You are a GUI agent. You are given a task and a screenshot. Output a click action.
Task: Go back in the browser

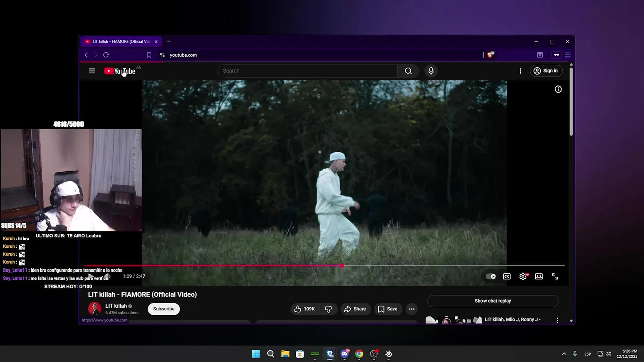click(86, 55)
